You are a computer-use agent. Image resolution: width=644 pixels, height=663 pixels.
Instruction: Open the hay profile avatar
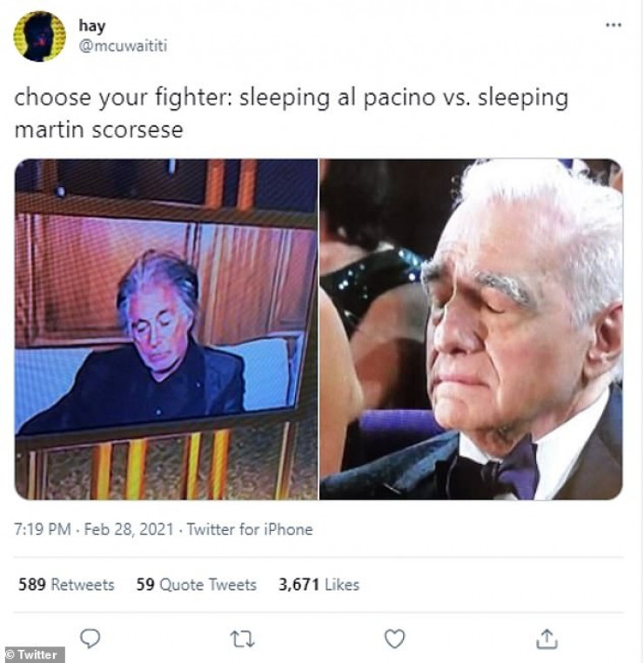[39, 37]
